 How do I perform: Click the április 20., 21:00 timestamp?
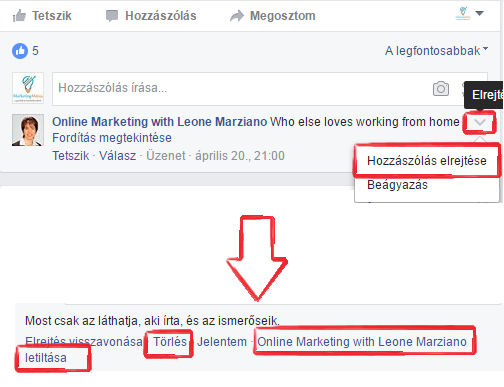(x=240, y=156)
